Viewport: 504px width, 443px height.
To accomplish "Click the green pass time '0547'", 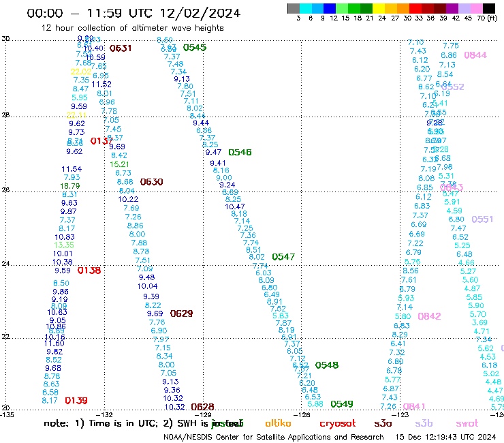I will [283, 257].
